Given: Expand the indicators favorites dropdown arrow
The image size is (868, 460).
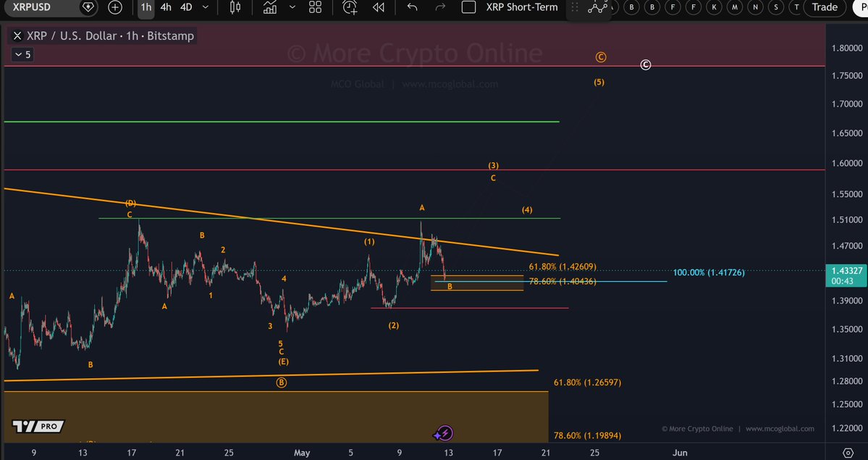Looking at the screenshot, I should point(292,7).
